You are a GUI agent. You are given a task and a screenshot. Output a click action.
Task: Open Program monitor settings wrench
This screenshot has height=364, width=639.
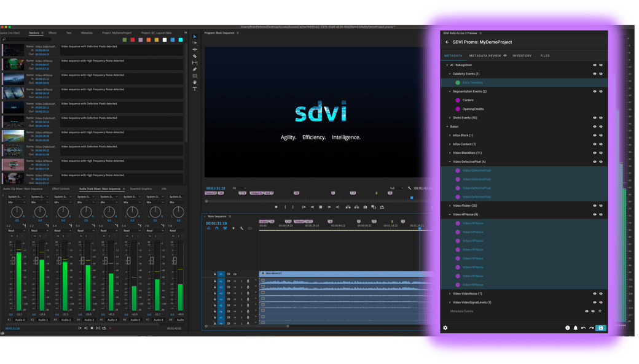point(409,188)
